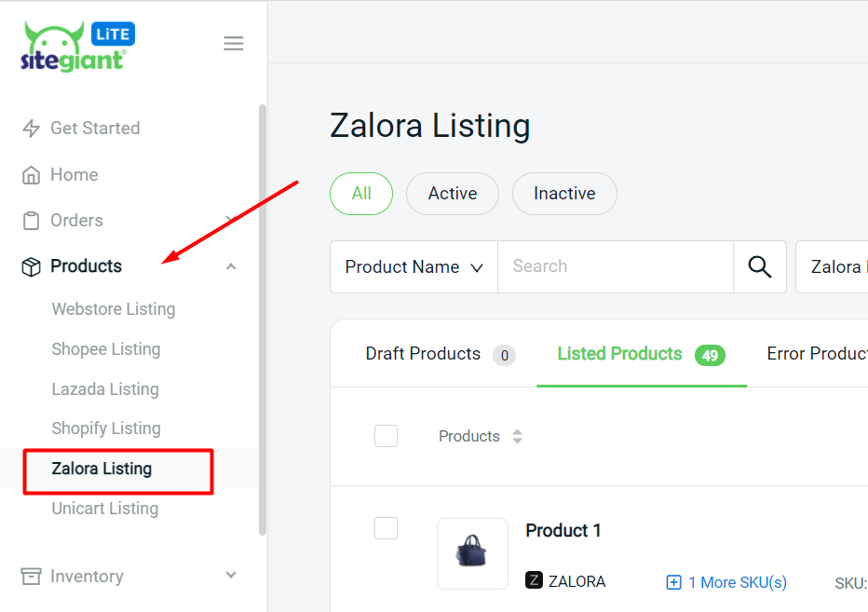Check the Product 1 row checkbox

tap(386, 528)
